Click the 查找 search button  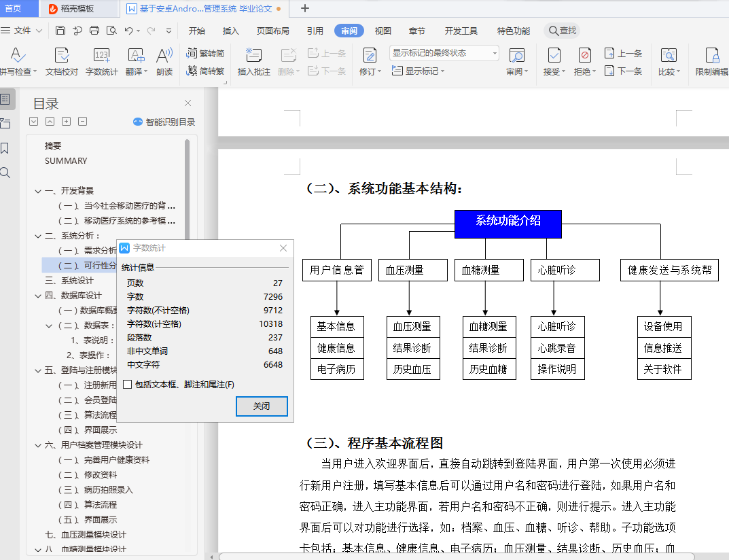(562, 31)
